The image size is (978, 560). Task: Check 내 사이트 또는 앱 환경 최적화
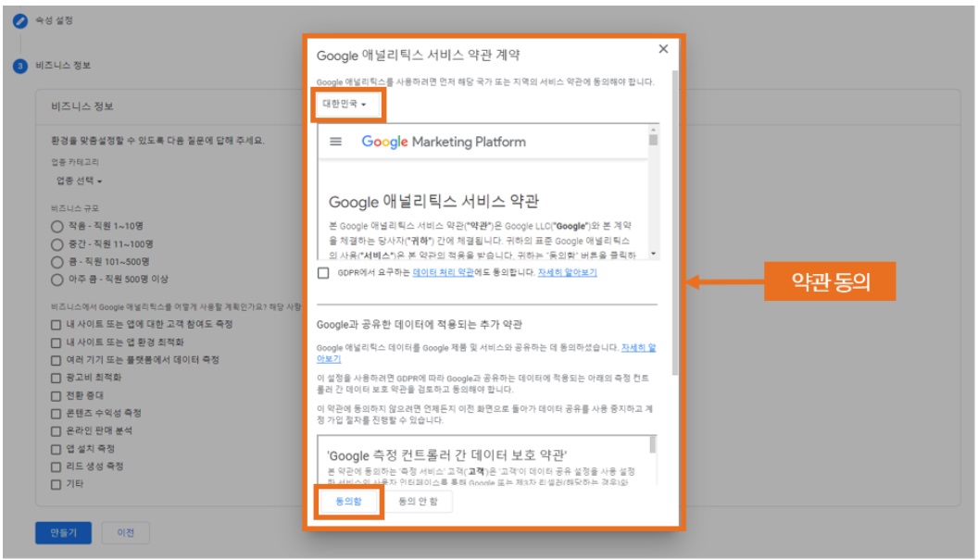(56, 342)
